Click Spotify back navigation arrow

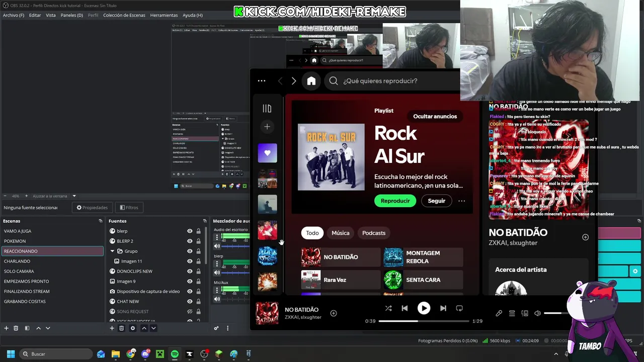pyautogui.click(x=280, y=81)
